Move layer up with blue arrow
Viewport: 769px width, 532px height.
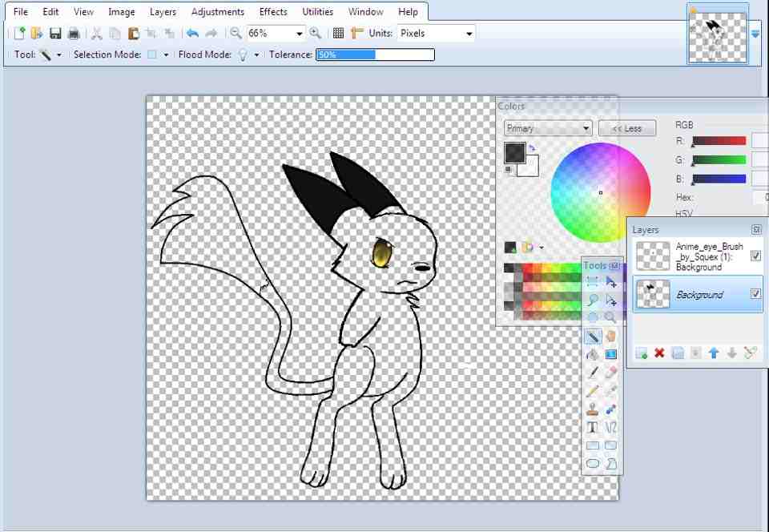pos(714,353)
